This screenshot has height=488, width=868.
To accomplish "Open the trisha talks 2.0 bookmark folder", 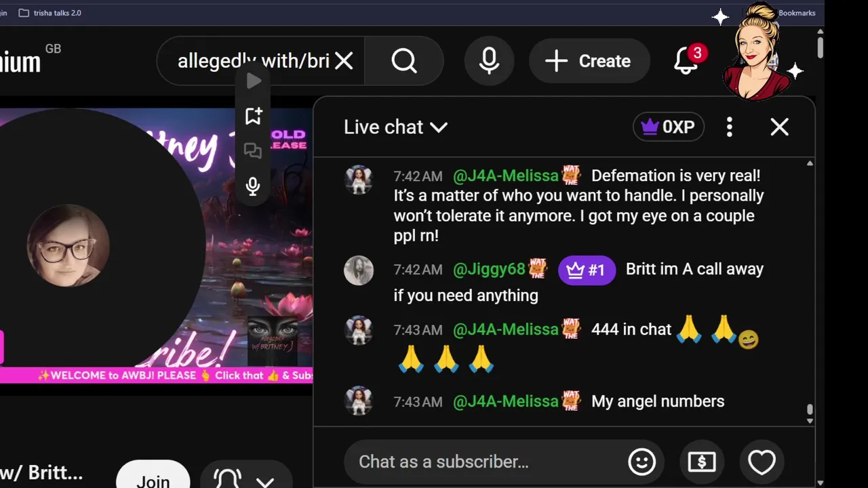I will (50, 13).
